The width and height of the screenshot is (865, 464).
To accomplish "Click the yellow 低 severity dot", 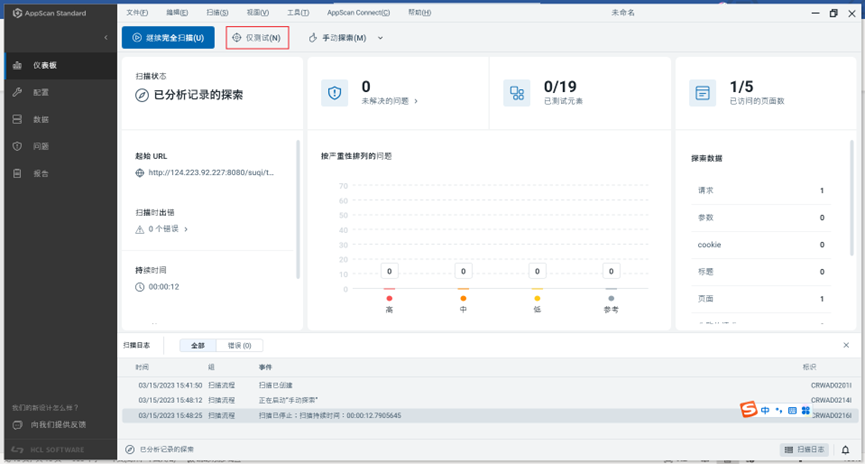I will coord(537,298).
